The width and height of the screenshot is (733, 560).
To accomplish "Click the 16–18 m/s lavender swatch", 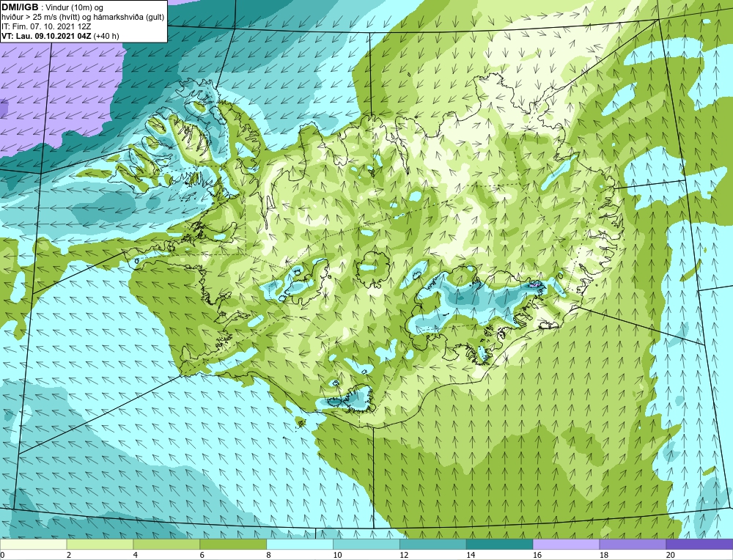I will [x=566, y=544].
